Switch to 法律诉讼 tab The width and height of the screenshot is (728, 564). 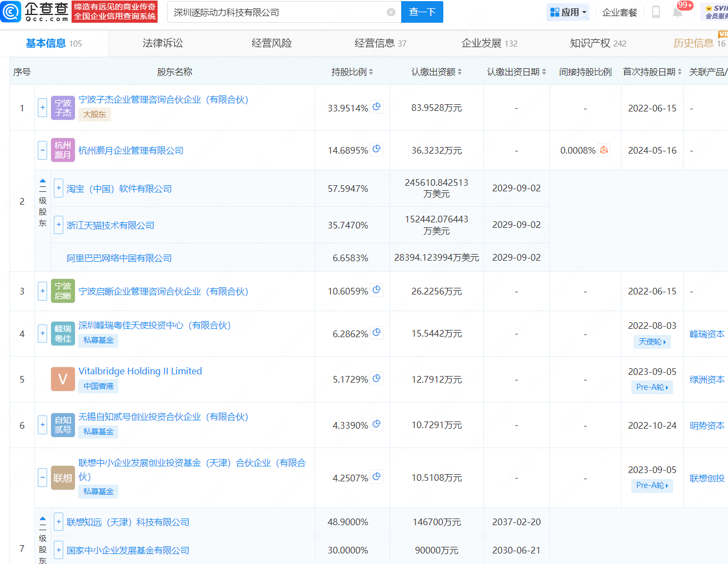[x=163, y=43]
